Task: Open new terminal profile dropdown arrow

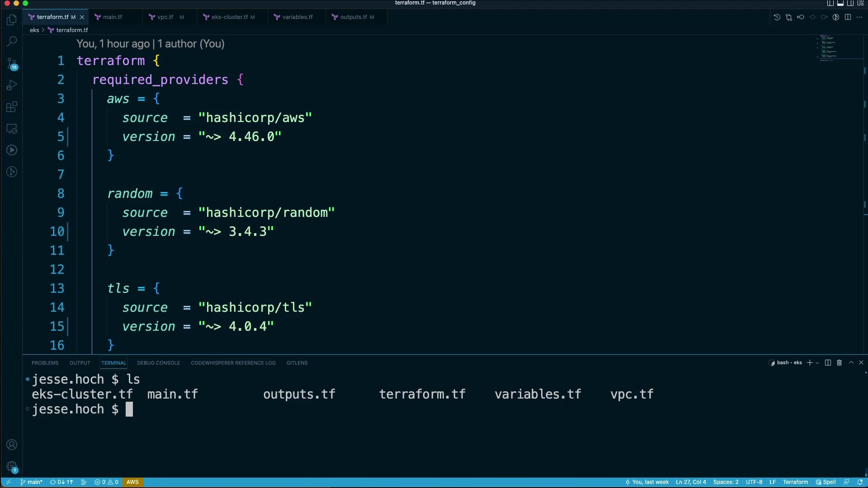Action: (x=817, y=363)
